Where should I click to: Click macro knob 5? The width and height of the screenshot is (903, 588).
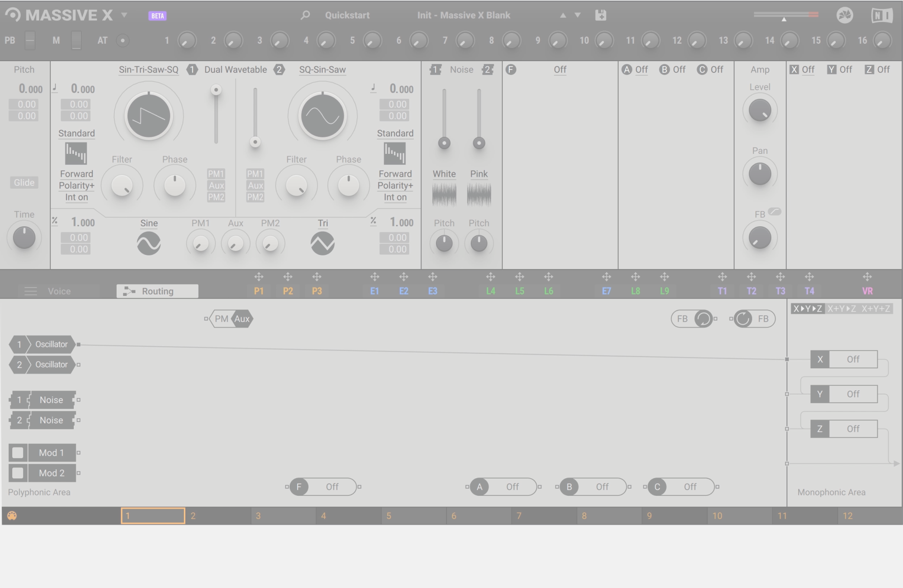[x=372, y=40]
